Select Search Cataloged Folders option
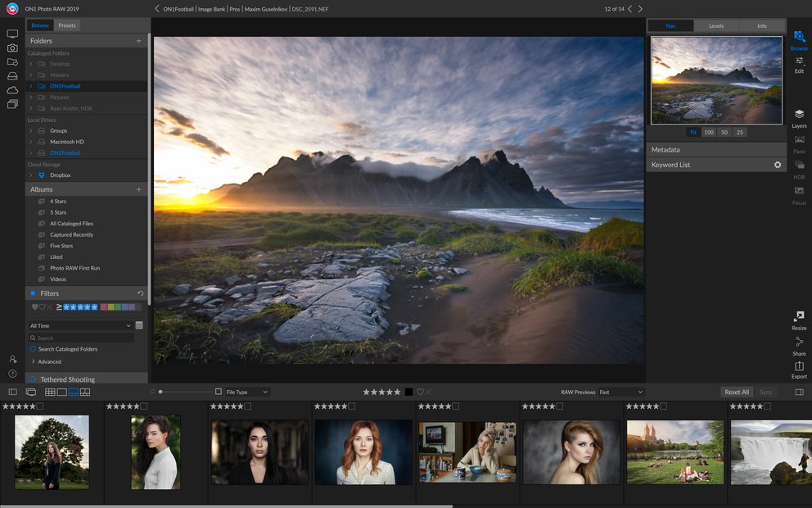Screen dimensions: 812x508 coord(33,349)
